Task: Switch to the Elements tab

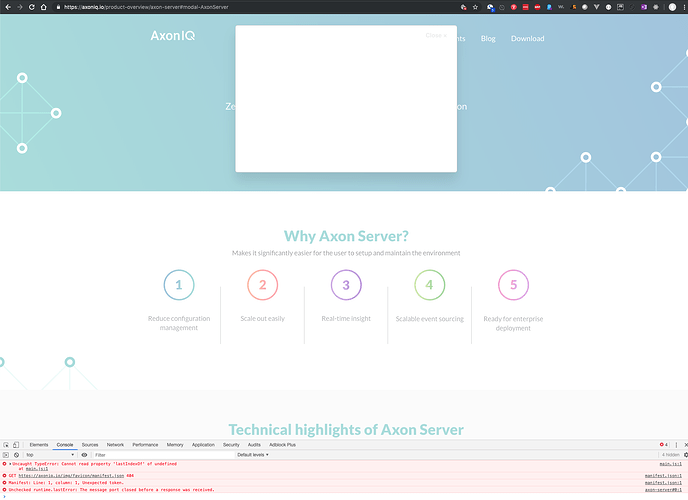Action: tap(39, 445)
